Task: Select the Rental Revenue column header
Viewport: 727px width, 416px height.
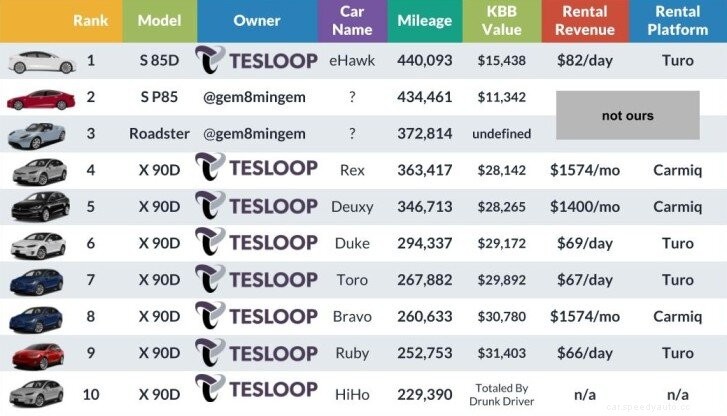Action: click(x=585, y=21)
